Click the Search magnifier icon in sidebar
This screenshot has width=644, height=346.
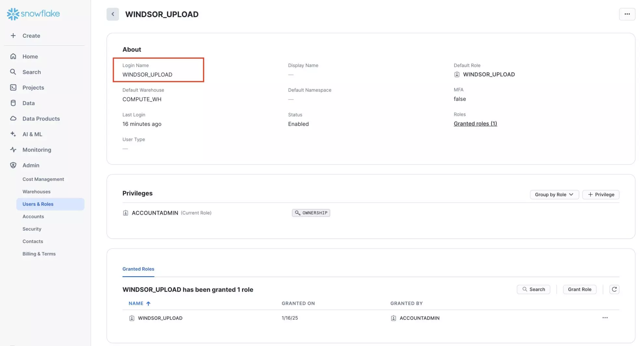coord(13,72)
